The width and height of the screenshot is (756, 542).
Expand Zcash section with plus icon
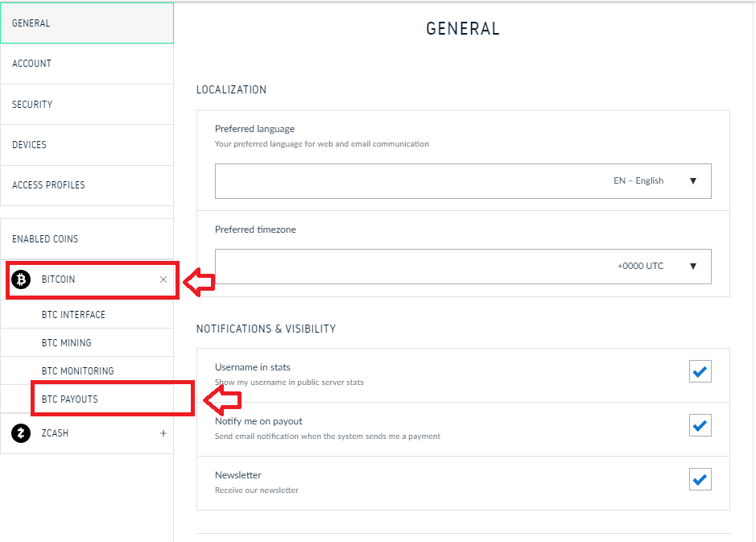(163, 433)
